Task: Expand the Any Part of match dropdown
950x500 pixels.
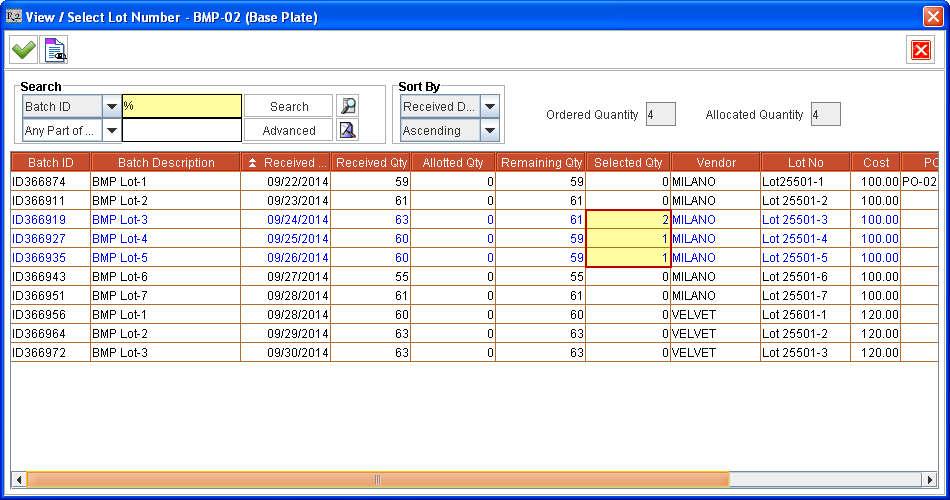Action: (110, 130)
